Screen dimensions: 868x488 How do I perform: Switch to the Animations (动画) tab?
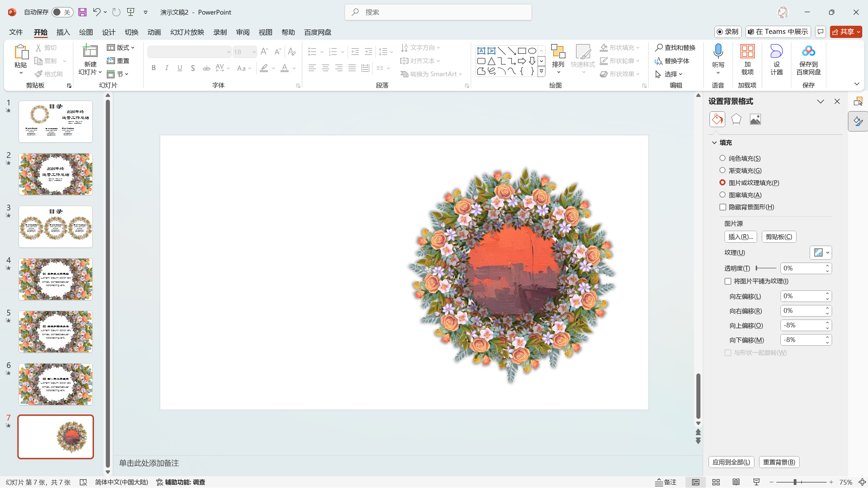click(154, 32)
